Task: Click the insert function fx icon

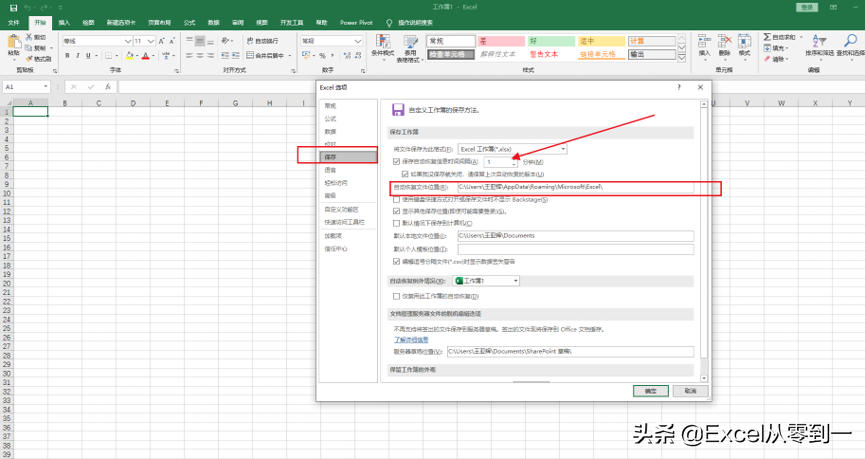Action: tap(108, 87)
